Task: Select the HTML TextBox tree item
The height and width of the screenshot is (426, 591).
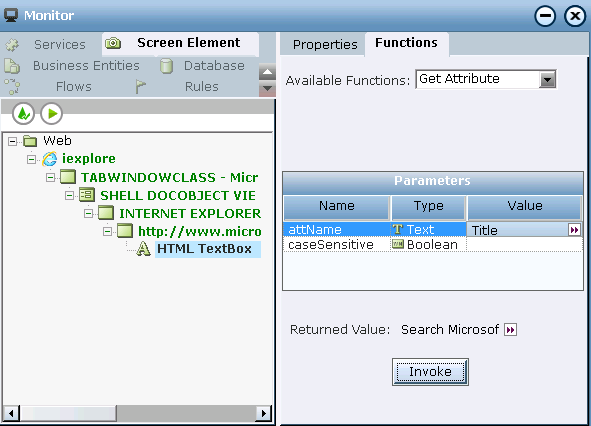Action: click(x=204, y=249)
